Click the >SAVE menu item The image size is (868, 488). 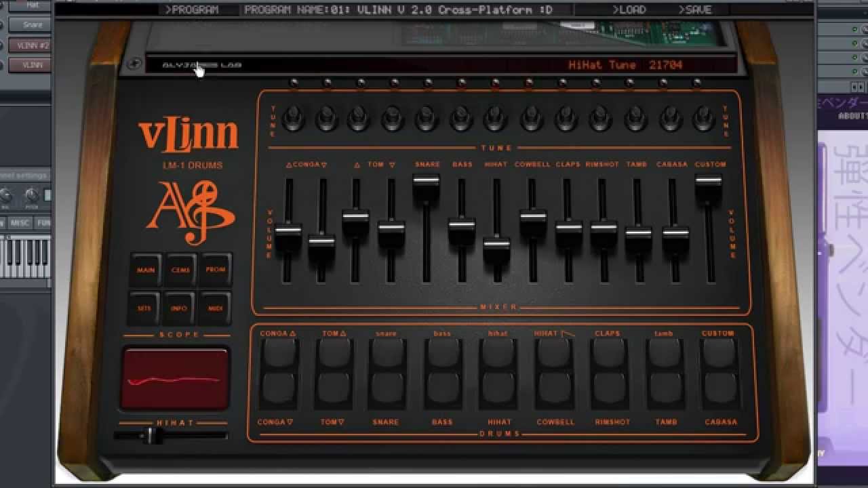click(x=694, y=9)
